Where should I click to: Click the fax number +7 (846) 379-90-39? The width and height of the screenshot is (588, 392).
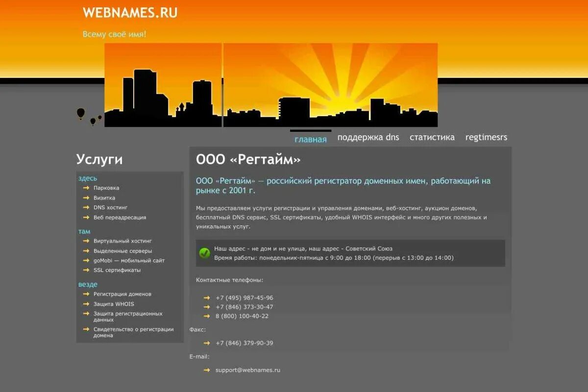pos(245,343)
